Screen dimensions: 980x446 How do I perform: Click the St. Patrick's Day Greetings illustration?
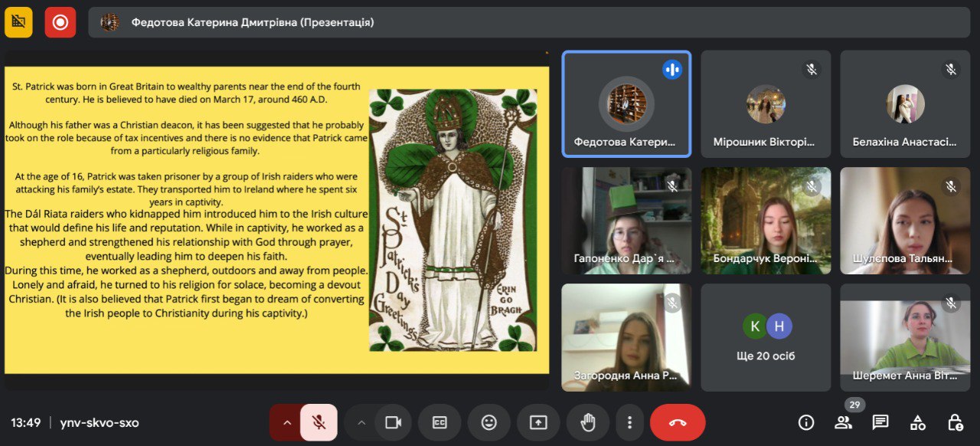point(453,220)
